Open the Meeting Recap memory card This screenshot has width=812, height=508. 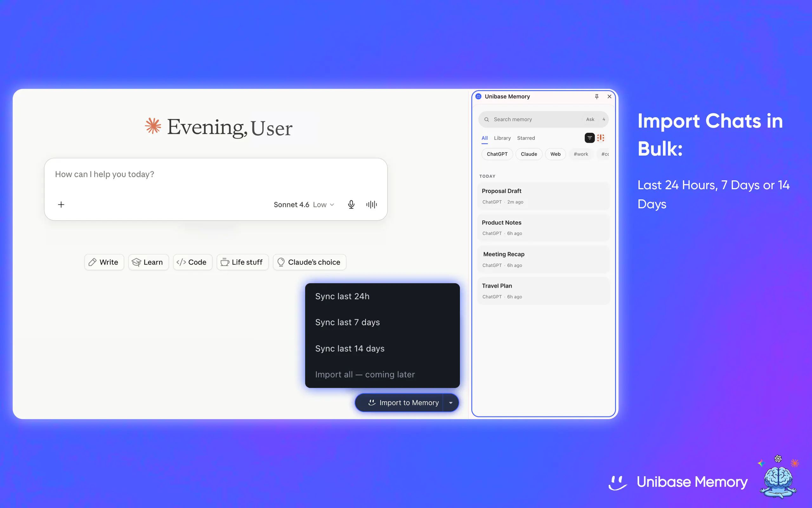(543, 259)
